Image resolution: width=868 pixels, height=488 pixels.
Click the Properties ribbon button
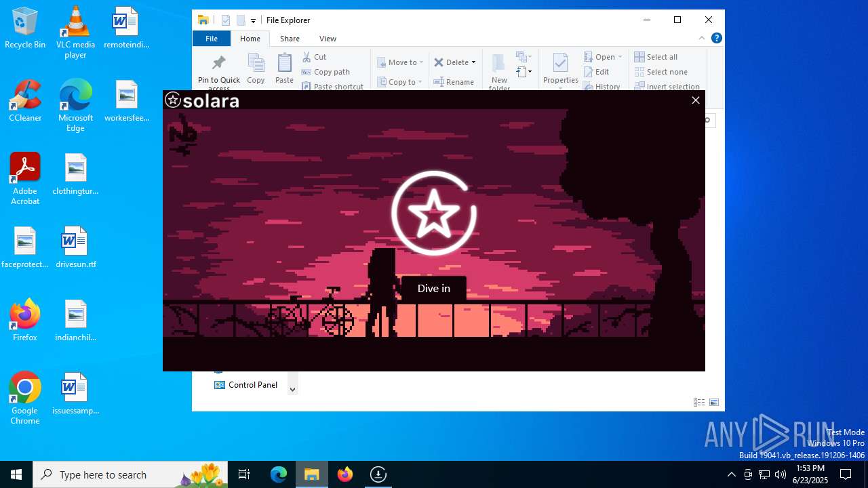[x=560, y=70]
